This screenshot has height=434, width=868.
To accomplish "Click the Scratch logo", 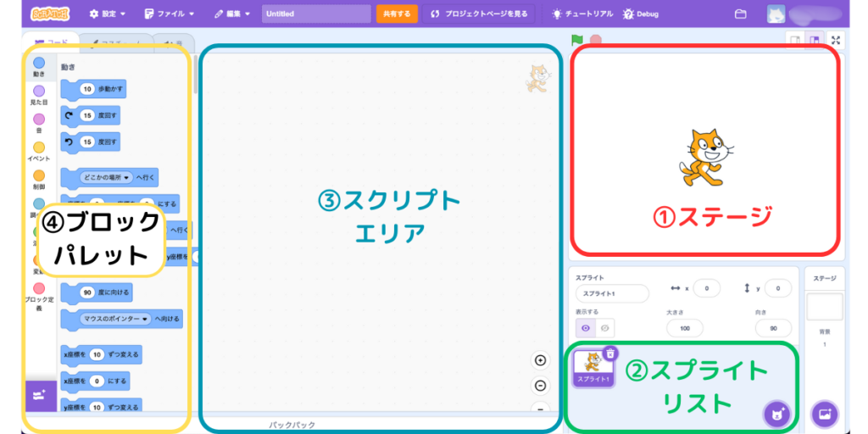I will coord(50,14).
